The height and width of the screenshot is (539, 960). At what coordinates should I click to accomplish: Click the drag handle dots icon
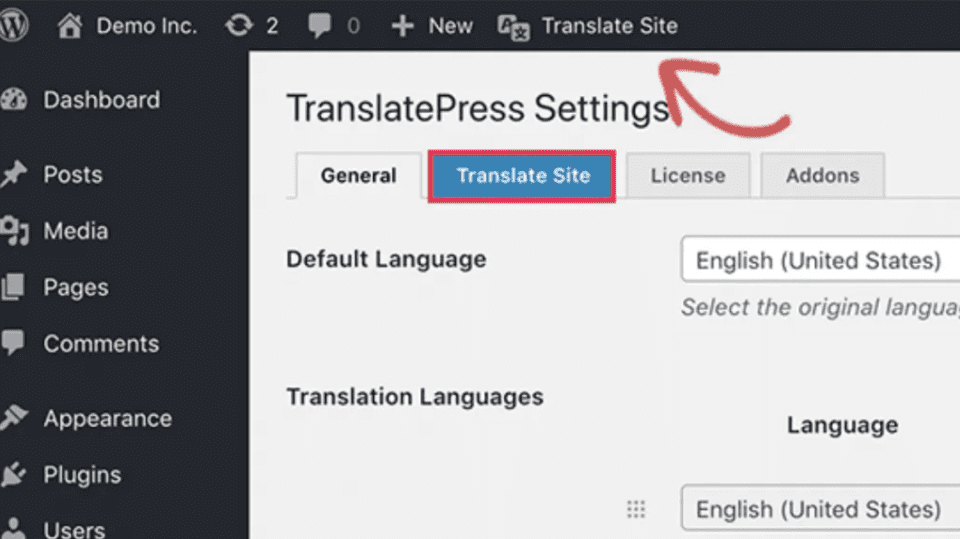pos(636,509)
